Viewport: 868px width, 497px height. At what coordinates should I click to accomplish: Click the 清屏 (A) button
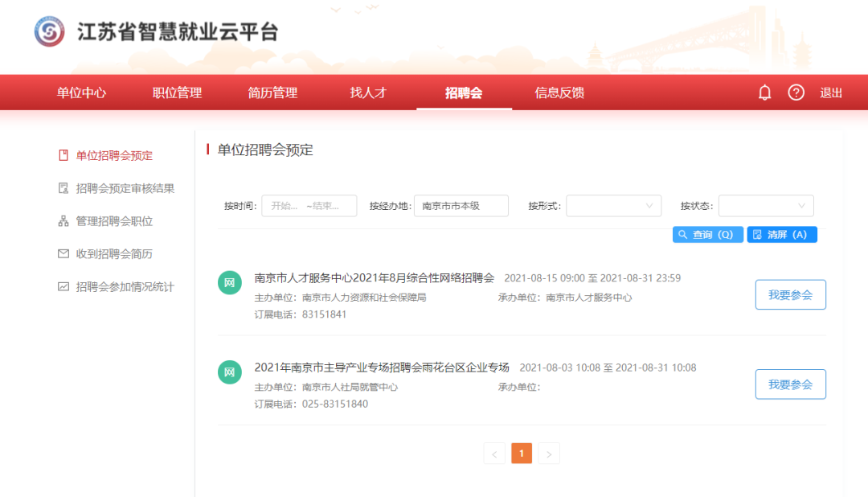click(782, 234)
